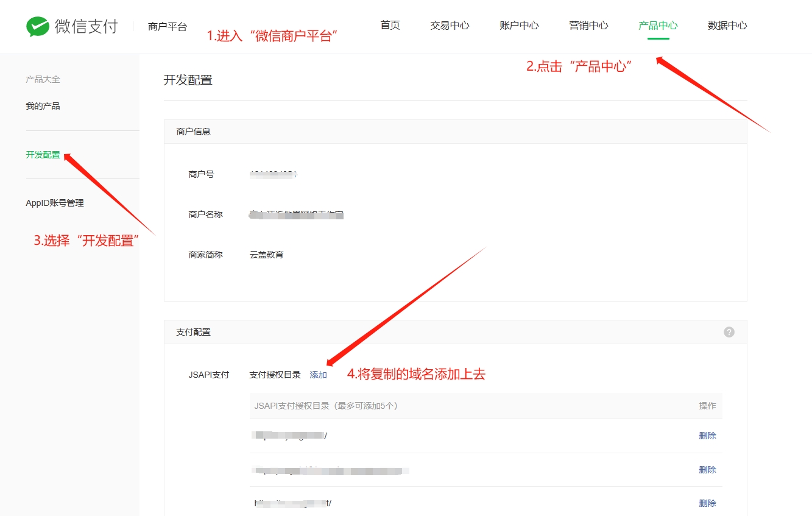
Task: Click the 商家简称 label
Action: [206, 255]
